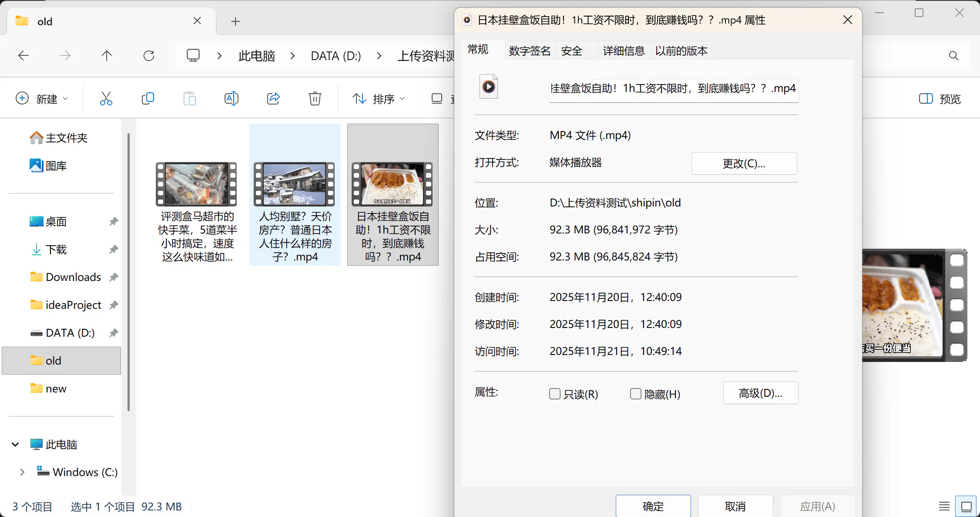Enable the 隐藏 hidden attribute checkbox
The width and height of the screenshot is (980, 517).
point(636,394)
